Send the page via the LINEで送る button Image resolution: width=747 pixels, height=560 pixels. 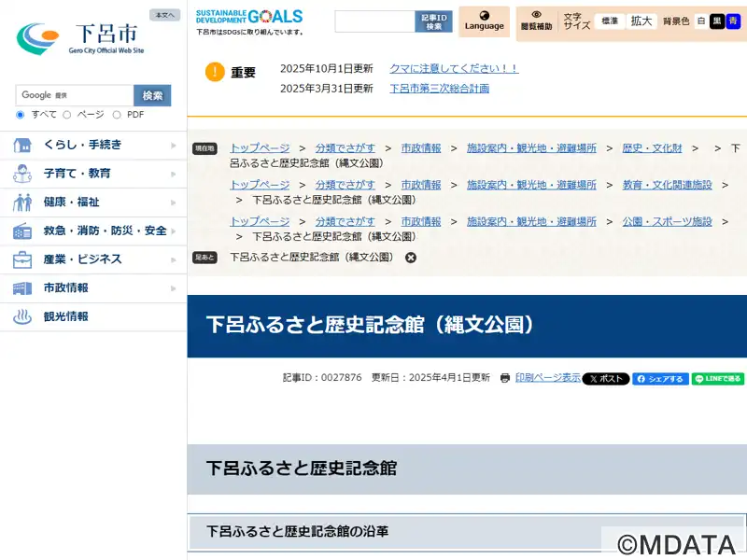(x=718, y=379)
